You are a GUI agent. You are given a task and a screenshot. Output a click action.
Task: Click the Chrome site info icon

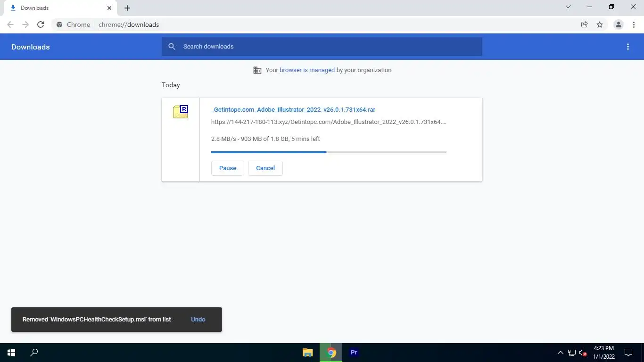tap(59, 25)
